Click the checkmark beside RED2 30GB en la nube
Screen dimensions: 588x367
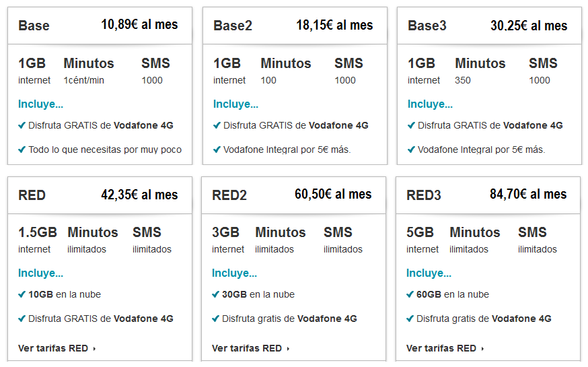point(215,294)
